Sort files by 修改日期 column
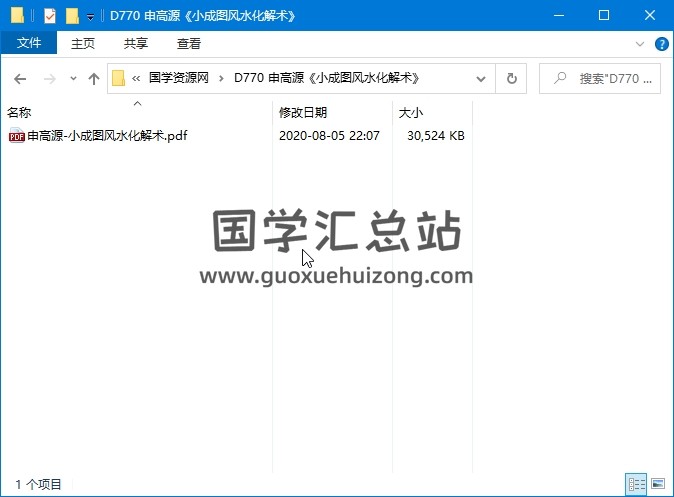 pos(303,113)
